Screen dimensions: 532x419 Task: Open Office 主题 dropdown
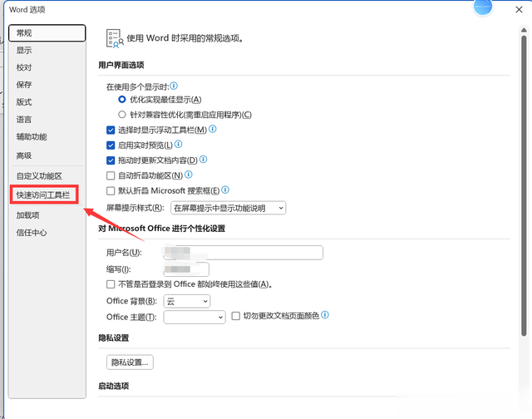coord(195,318)
